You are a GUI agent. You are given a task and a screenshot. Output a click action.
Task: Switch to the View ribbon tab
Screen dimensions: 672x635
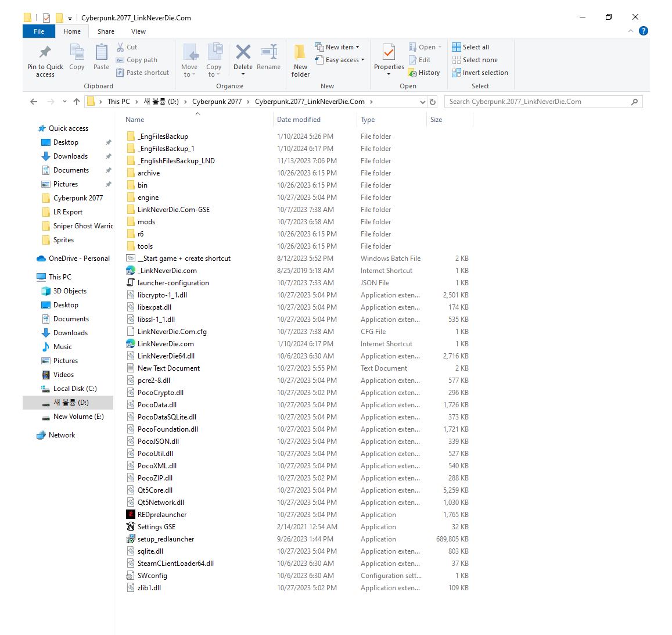[x=138, y=31]
